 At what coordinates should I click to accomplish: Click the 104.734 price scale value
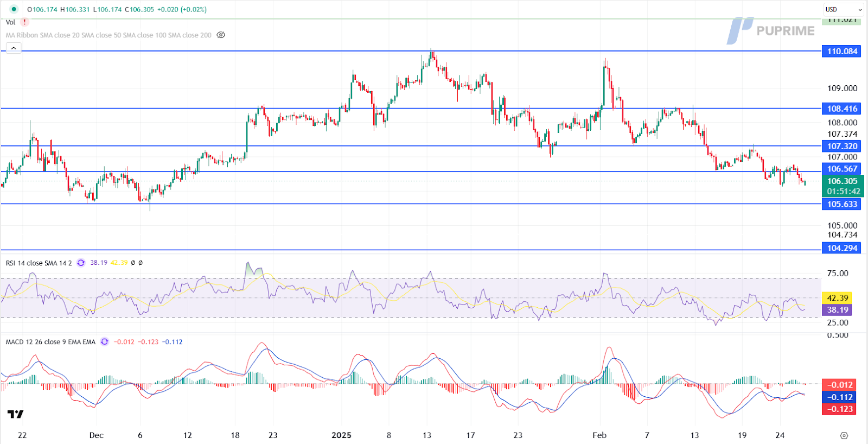(842, 235)
